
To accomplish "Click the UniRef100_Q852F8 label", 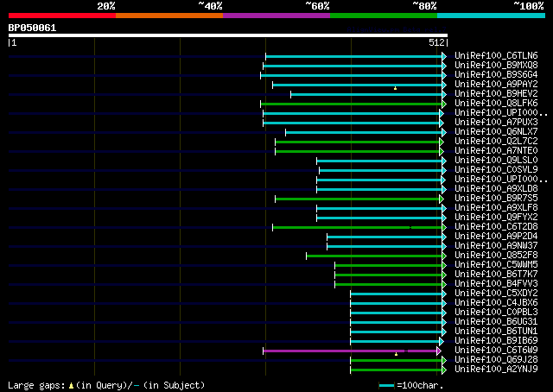I will (496, 256).
